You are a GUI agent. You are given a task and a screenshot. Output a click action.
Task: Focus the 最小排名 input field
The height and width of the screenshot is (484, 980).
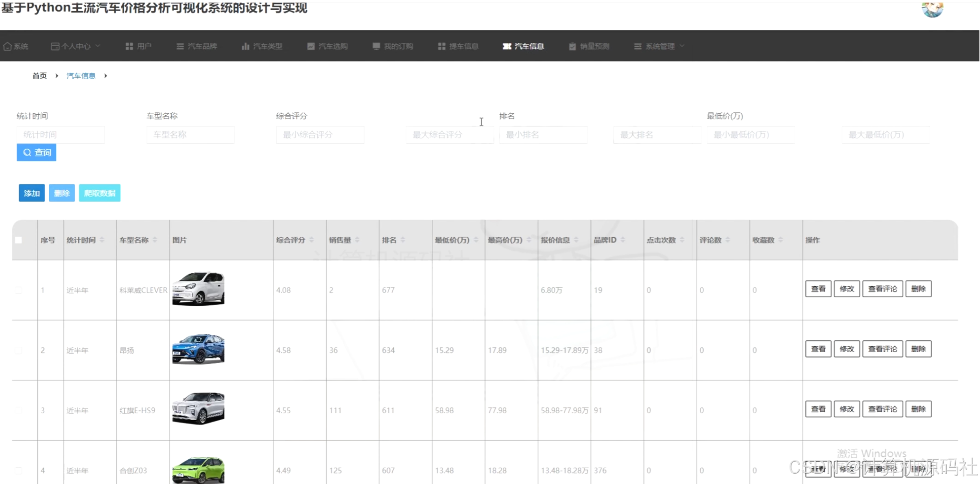coord(543,135)
